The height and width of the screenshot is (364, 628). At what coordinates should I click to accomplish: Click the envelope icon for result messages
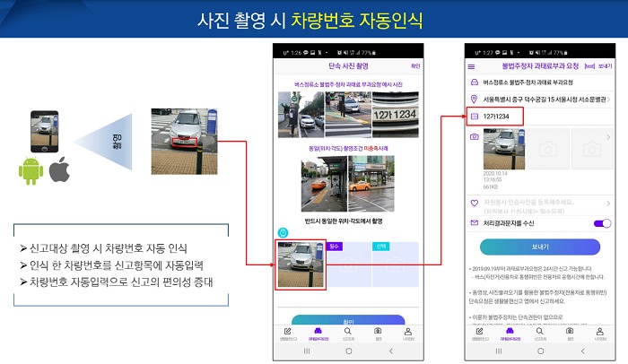[x=473, y=223]
